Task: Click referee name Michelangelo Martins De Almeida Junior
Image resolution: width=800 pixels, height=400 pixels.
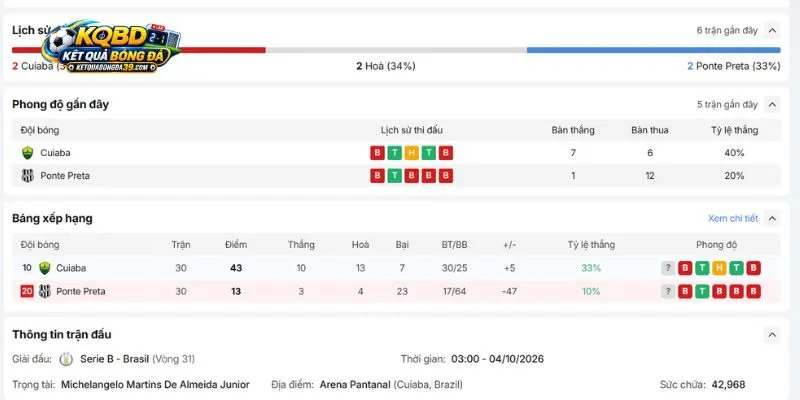Action: (x=155, y=385)
